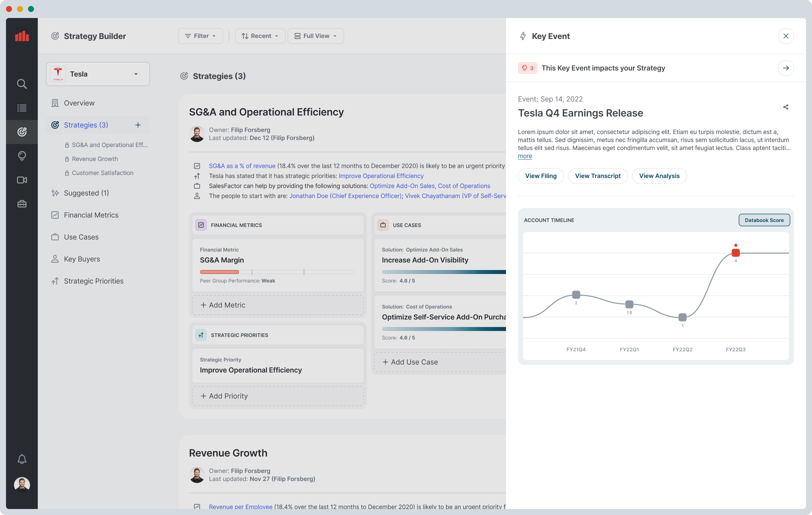Open the SG&A Margin metric card title
812x515 pixels.
tap(222, 260)
